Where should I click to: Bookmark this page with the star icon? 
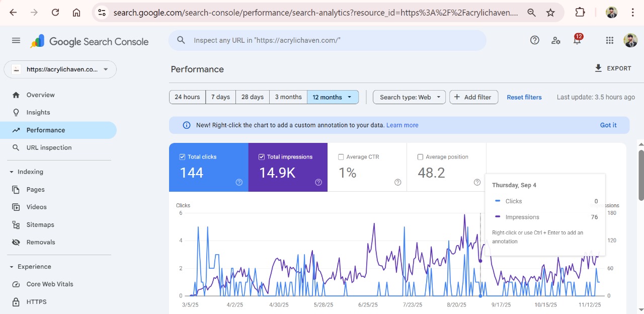pyautogui.click(x=551, y=13)
